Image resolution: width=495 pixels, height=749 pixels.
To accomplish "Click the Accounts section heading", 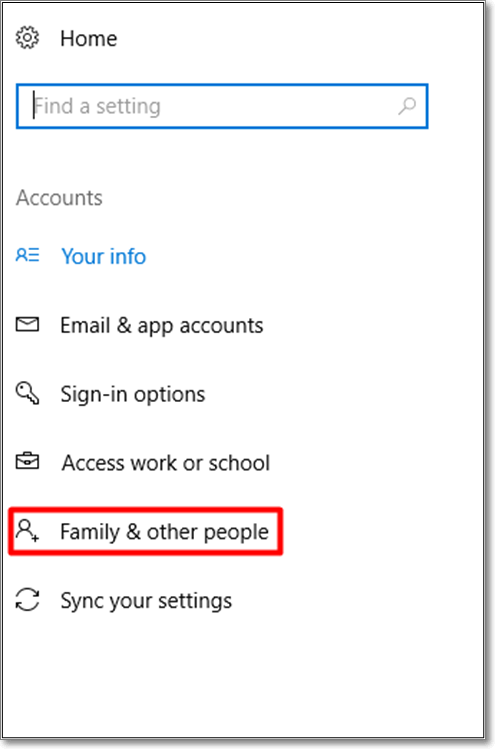I will (59, 198).
